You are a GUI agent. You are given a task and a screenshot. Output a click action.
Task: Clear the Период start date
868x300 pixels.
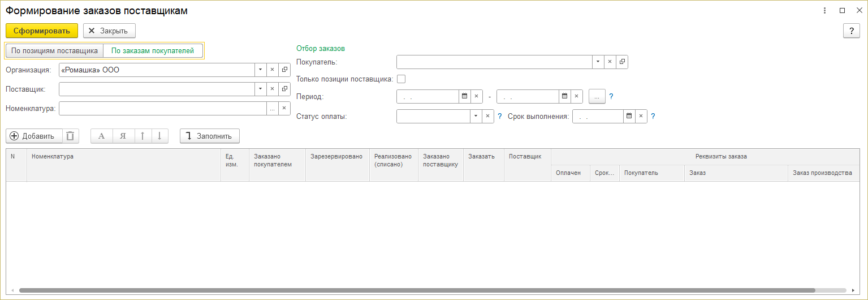(x=476, y=96)
